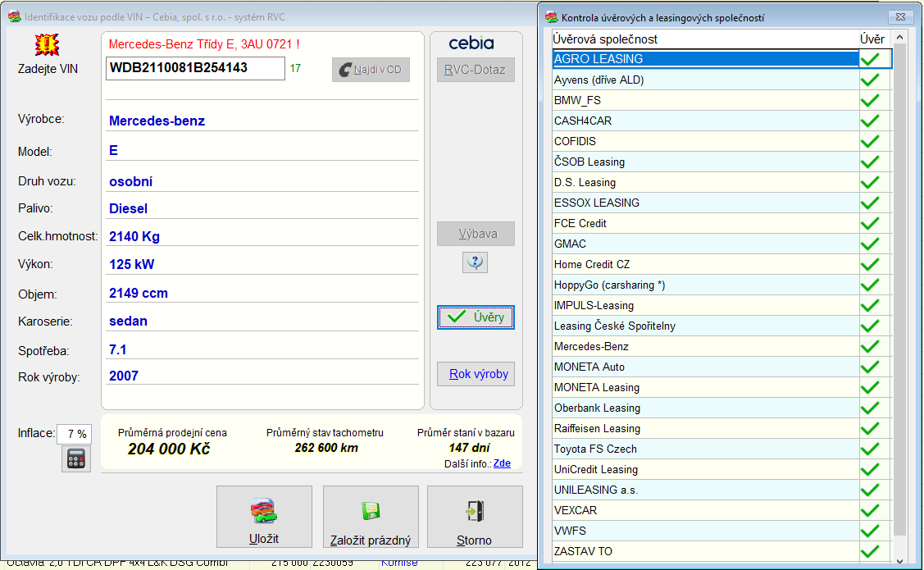Select the UniCredit Leasing row
Viewport: 924px width, 570px height.
point(721,469)
